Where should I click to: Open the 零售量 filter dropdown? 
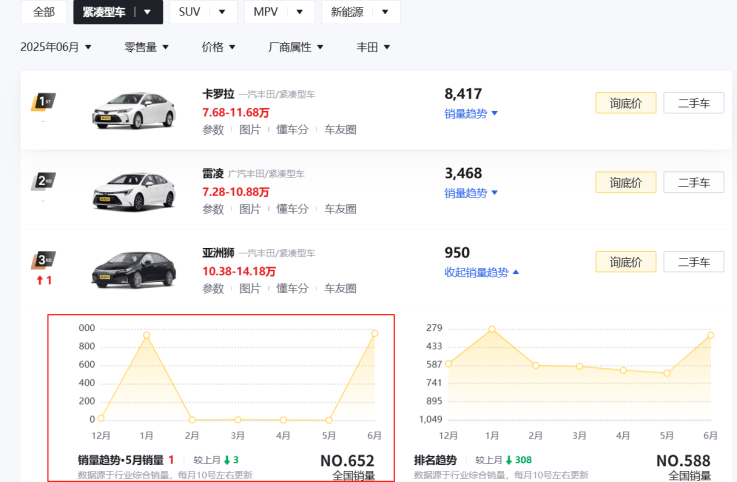tap(146, 47)
